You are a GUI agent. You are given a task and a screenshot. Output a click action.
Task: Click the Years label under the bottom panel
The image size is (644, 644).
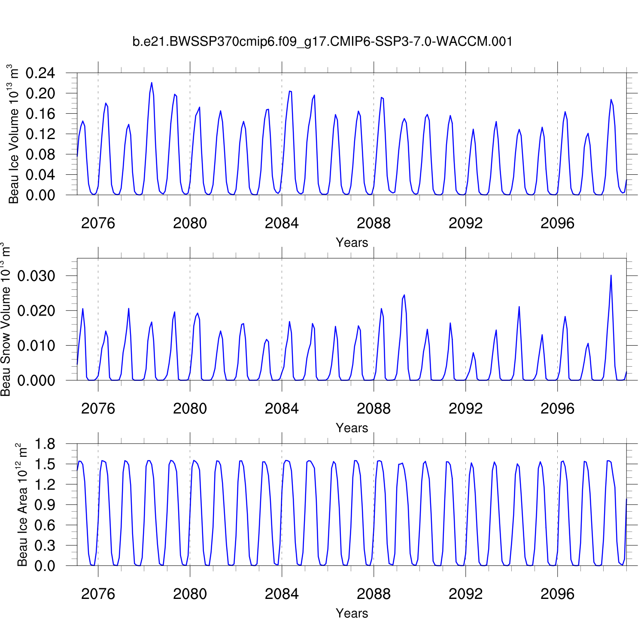pos(352,614)
